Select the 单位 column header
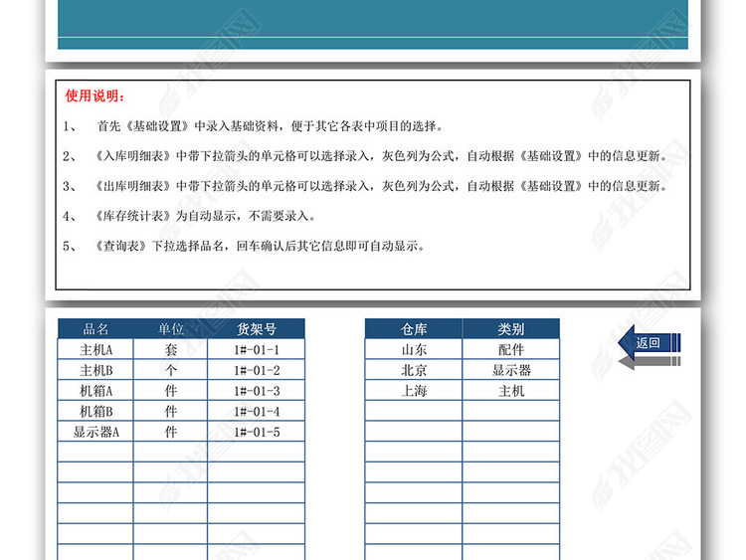The width and height of the screenshot is (746, 560). coord(170,329)
